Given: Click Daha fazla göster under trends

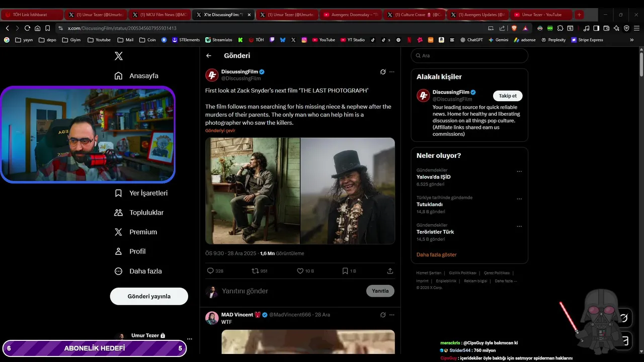Looking at the screenshot, I should pyautogui.click(x=437, y=255).
